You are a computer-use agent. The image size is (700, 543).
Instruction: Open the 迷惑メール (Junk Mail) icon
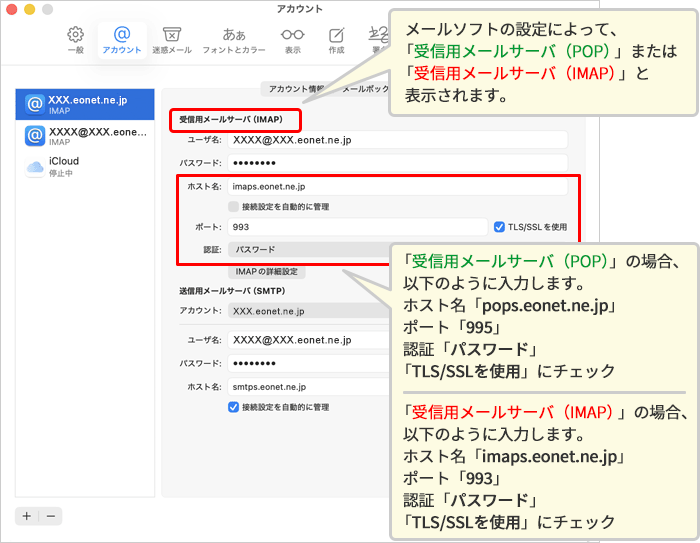tap(172, 39)
